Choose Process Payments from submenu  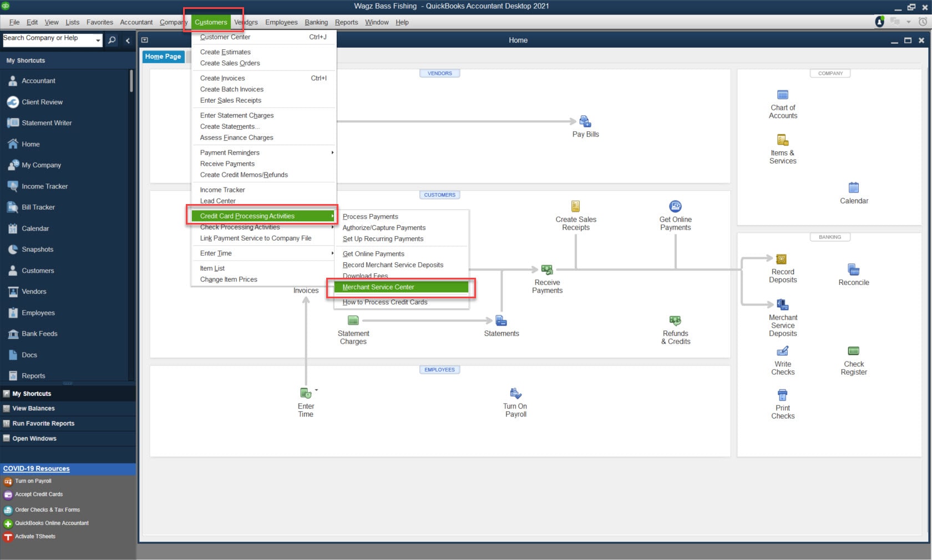pos(402,217)
